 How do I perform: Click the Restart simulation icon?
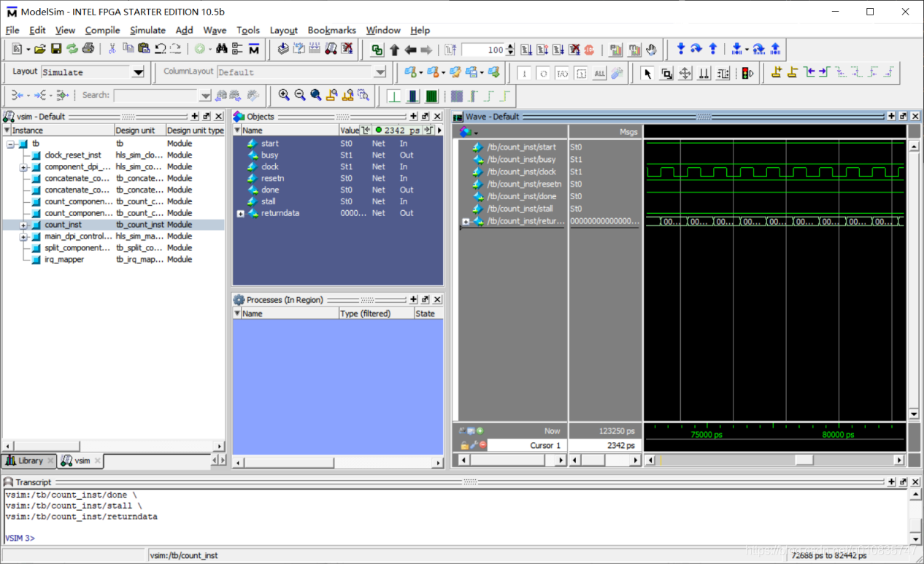point(450,50)
